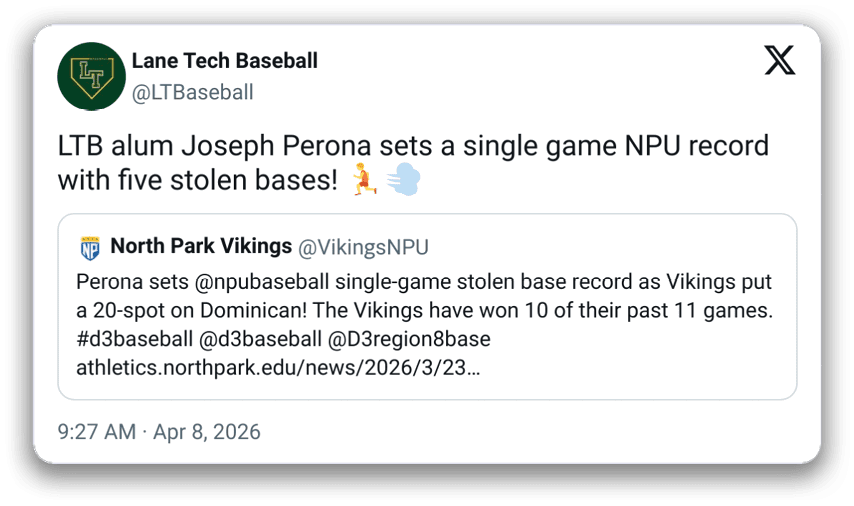The height and width of the screenshot is (506, 854).
Task: Open the Lane Tech Baseball display name
Action: (224, 61)
